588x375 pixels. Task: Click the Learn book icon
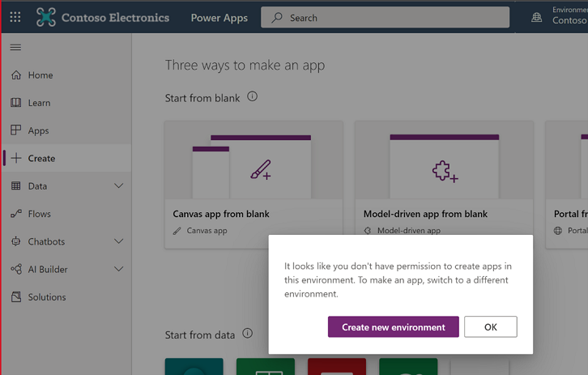pyautogui.click(x=15, y=102)
